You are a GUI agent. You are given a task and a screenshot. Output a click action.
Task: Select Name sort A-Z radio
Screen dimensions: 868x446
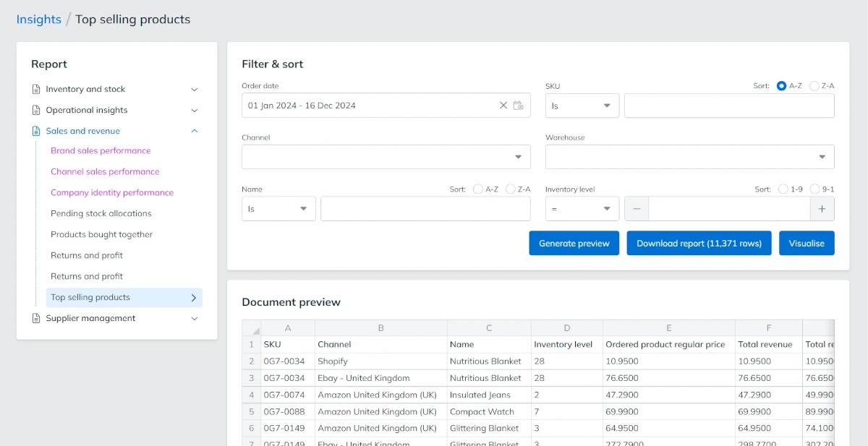click(x=477, y=189)
